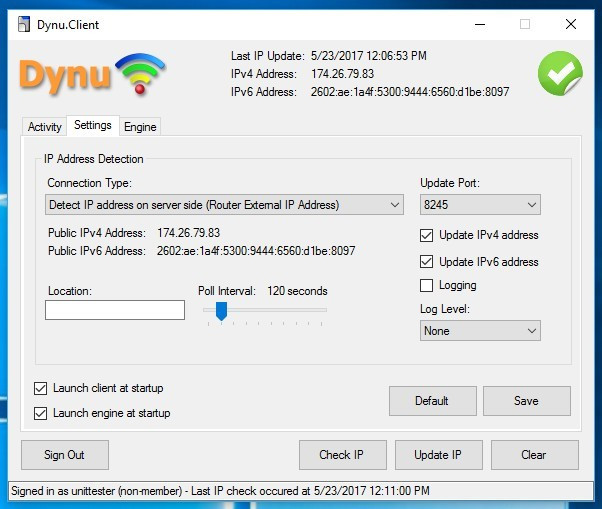
Task: Open the Log Level dropdown
Action: click(480, 331)
